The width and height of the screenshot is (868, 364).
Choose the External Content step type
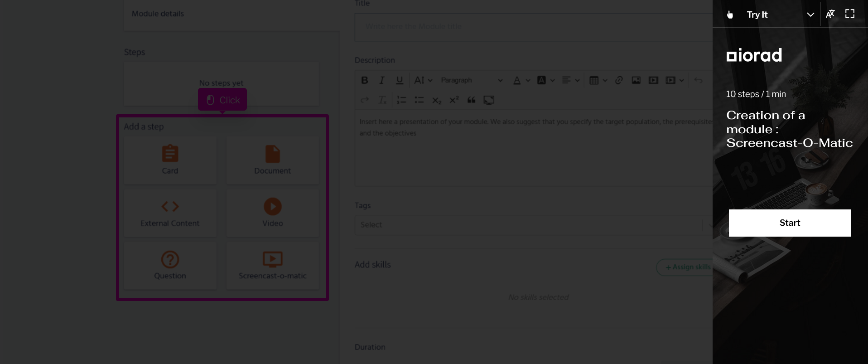170,213
